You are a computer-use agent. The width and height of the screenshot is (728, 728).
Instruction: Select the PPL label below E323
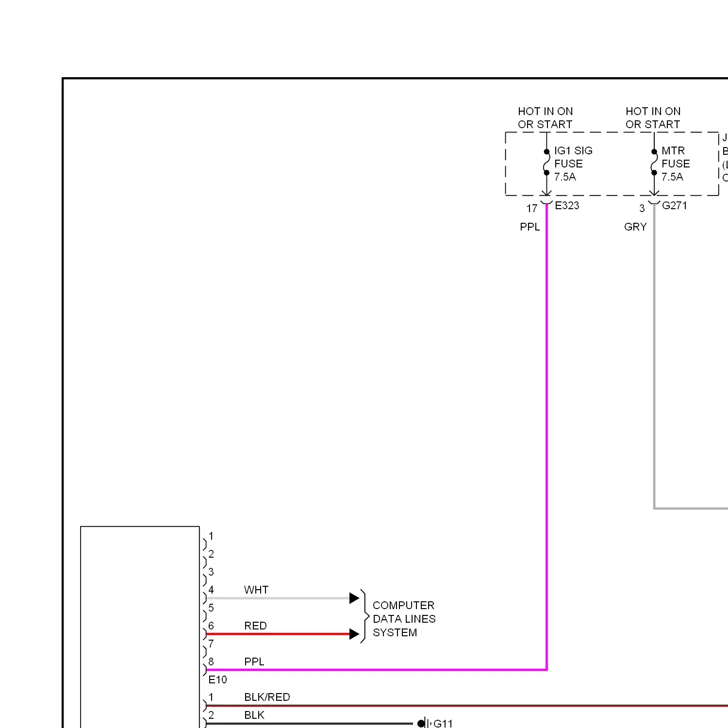(x=529, y=227)
